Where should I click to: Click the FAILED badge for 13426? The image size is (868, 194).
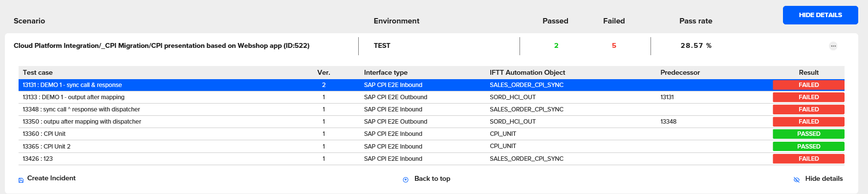[808, 159]
